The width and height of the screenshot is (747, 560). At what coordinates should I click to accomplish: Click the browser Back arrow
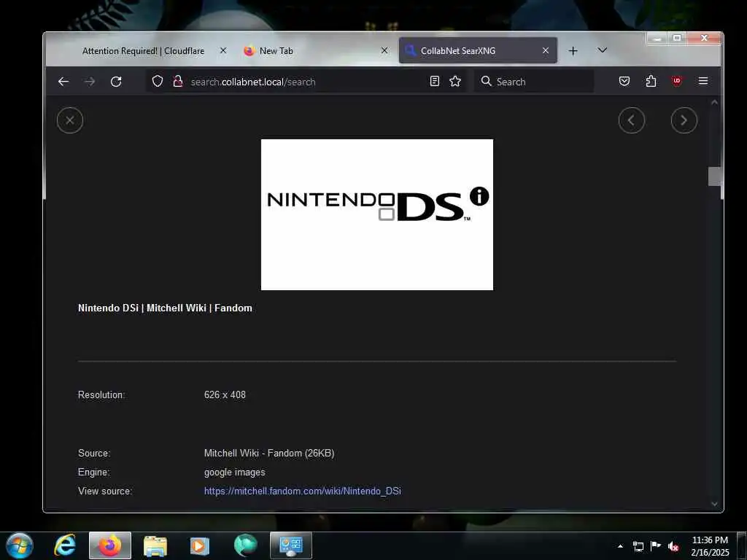pos(63,82)
